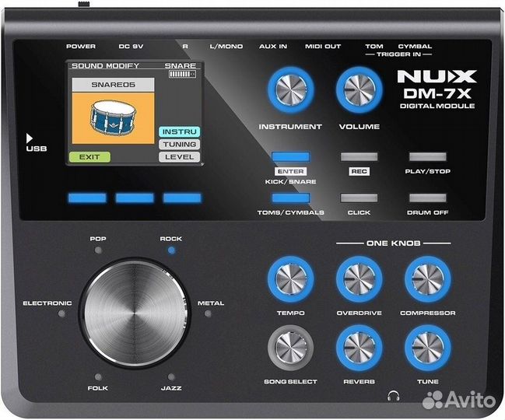505x420 pixels.
Task: Select INSTRU option on the display
Action: pyautogui.click(x=180, y=131)
